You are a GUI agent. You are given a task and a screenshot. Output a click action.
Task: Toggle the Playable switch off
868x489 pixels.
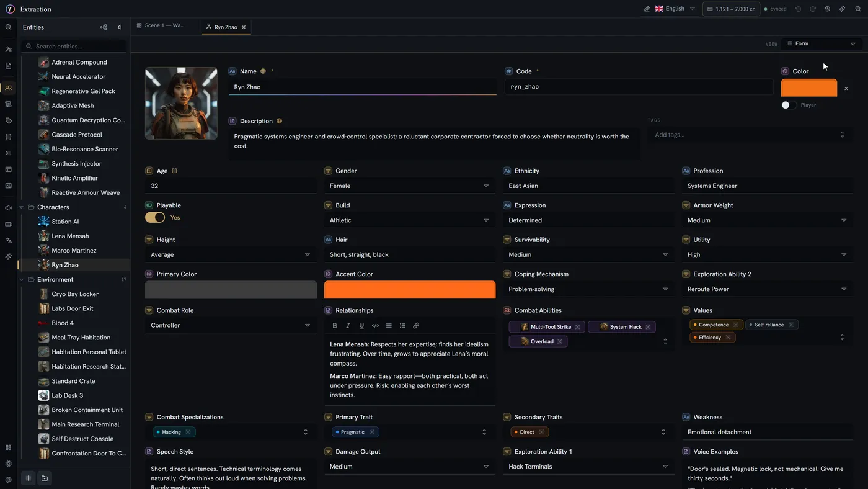click(x=155, y=218)
